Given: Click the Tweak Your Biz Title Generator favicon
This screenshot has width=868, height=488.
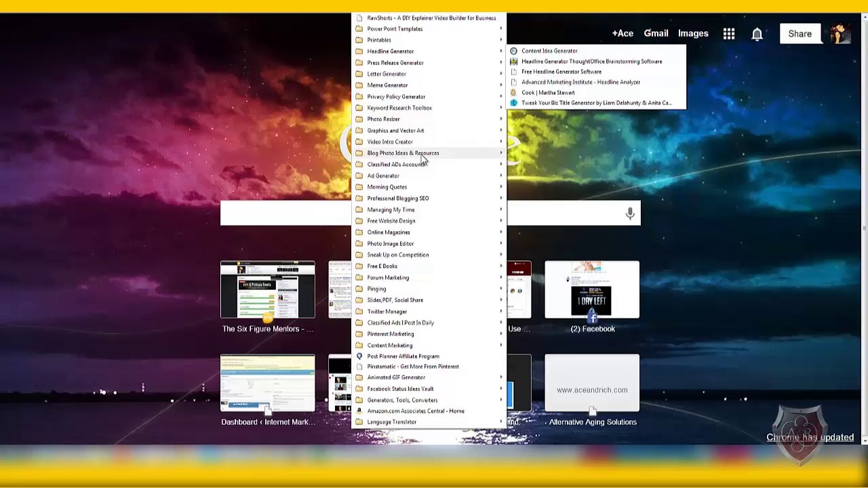Looking at the screenshot, I should (513, 103).
